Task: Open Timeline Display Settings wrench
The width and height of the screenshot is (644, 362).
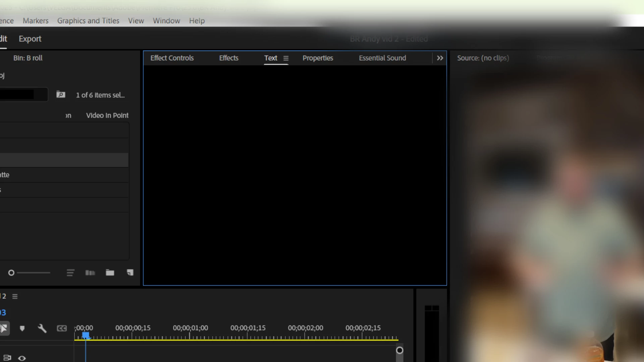Action: point(42,328)
